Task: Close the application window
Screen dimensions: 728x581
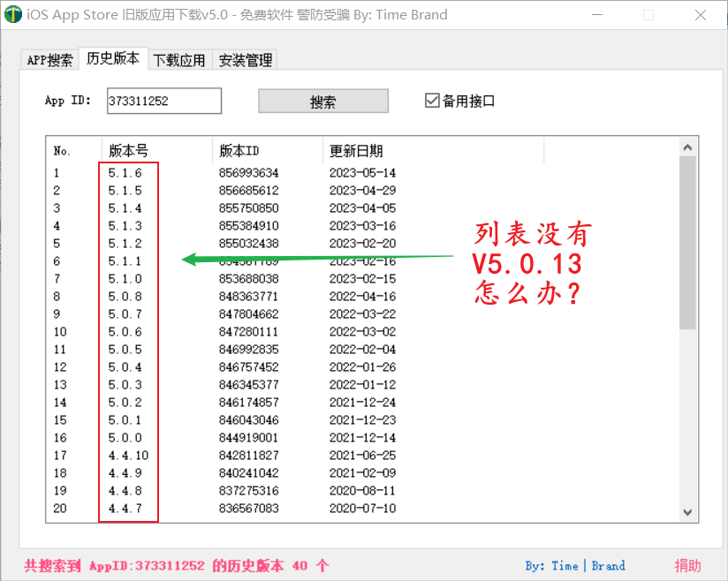Action: (x=701, y=15)
